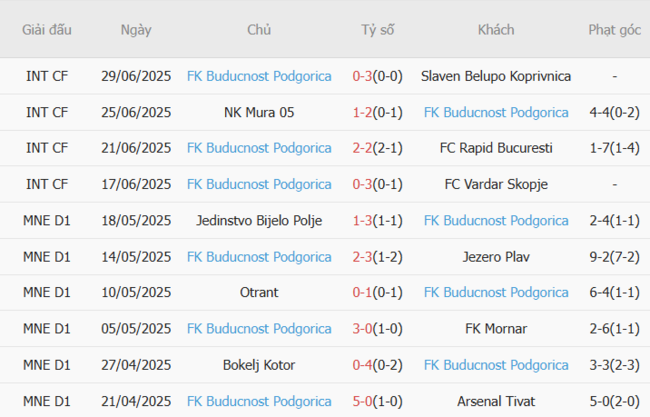The width and height of the screenshot is (650, 417).
Task: Click the "Giải đấu" column header
Action: pos(47,30)
